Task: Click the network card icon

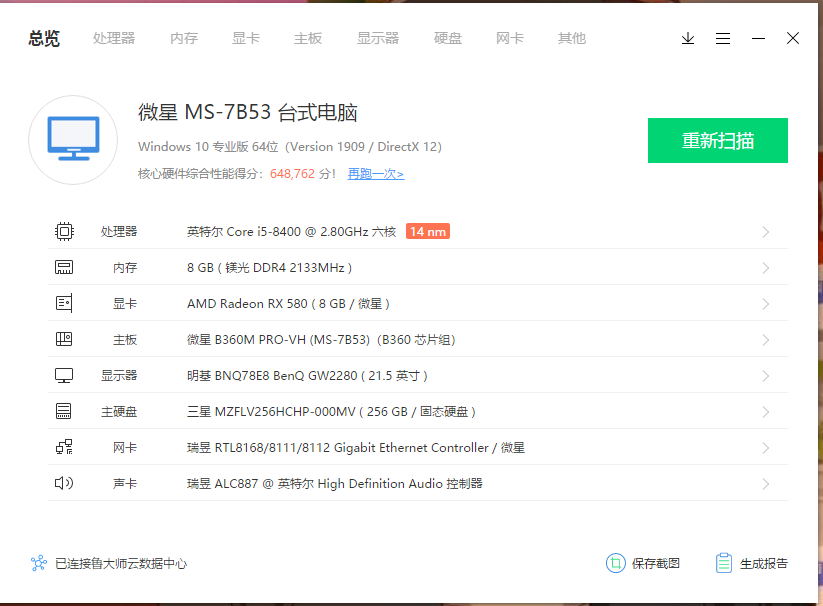Action: click(64, 447)
